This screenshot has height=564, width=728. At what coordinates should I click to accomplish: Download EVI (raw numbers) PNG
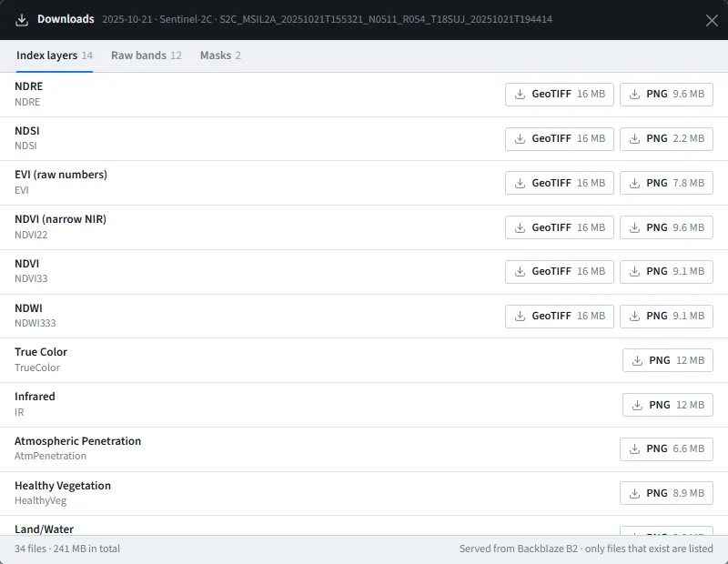pos(666,183)
